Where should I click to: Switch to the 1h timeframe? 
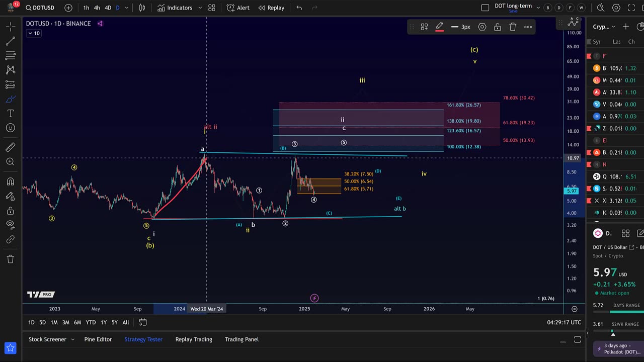tap(86, 8)
